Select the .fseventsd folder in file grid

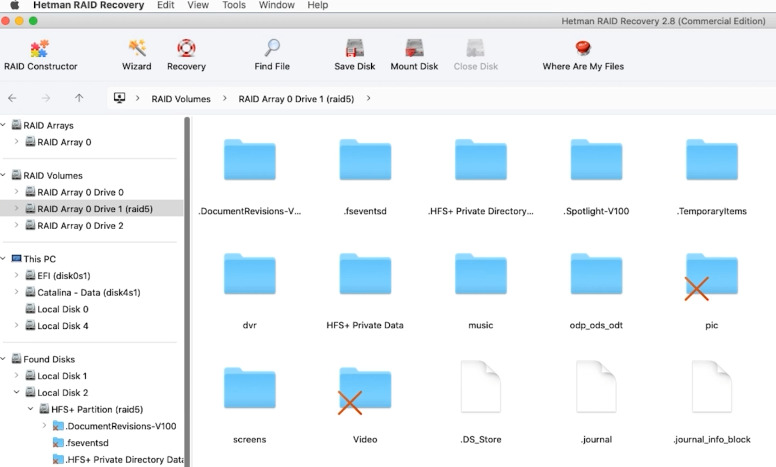click(365, 160)
